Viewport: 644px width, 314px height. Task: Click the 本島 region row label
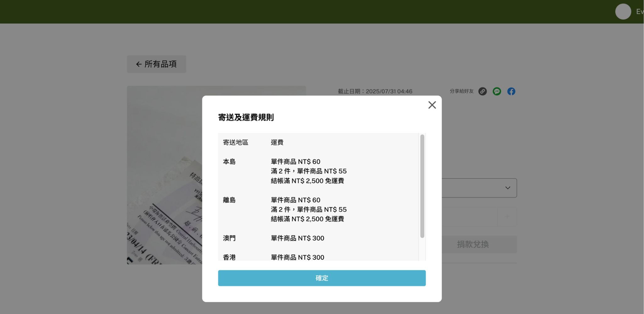pyautogui.click(x=229, y=162)
